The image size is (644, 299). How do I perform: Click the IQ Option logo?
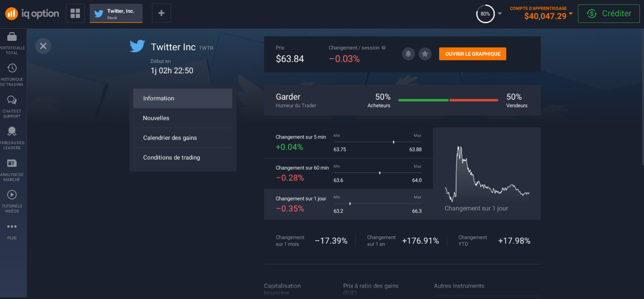[x=32, y=13]
